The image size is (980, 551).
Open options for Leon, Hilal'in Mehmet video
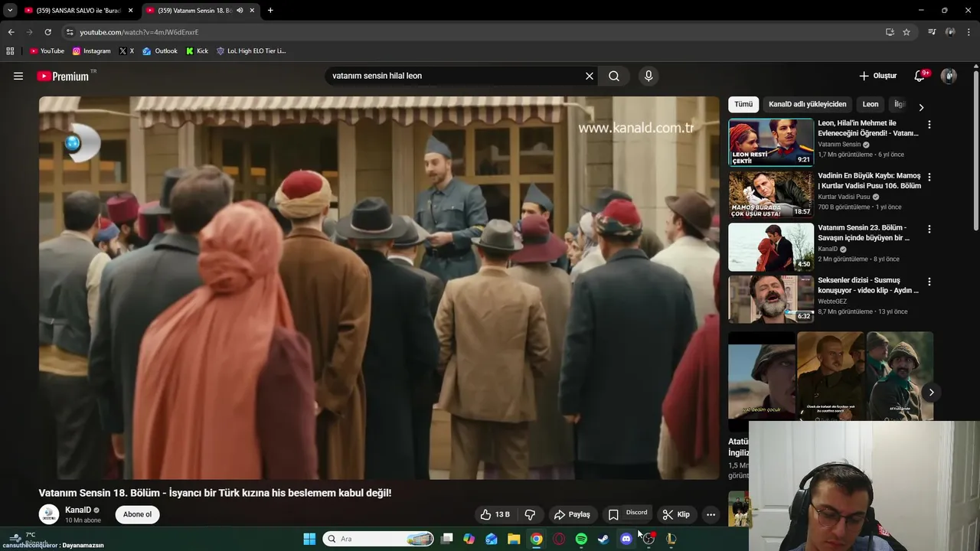coord(929,124)
